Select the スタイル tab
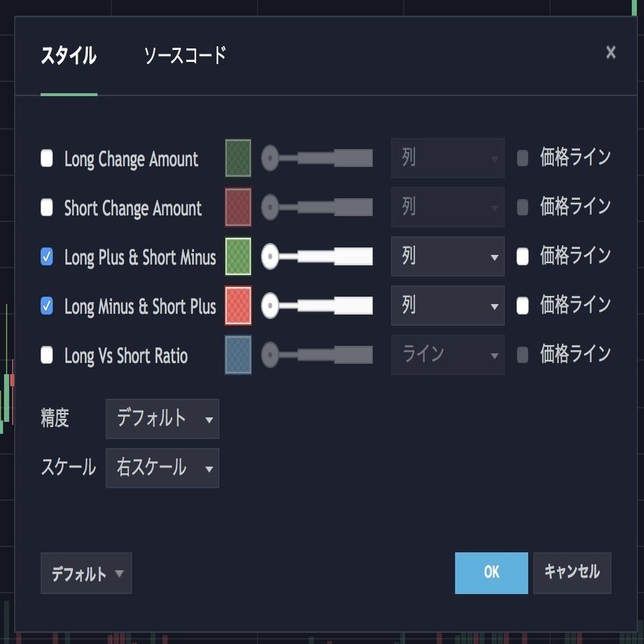 pyautogui.click(x=66, y=54)
